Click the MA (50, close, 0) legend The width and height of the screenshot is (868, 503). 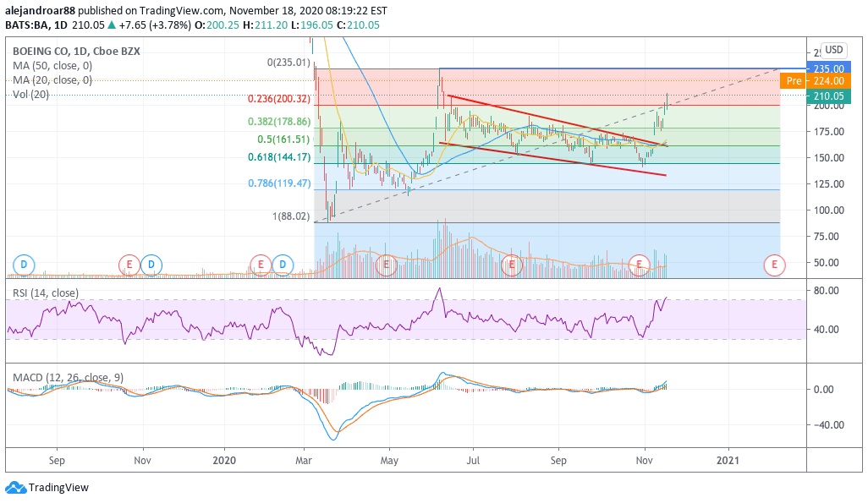(x=52, y=65)
